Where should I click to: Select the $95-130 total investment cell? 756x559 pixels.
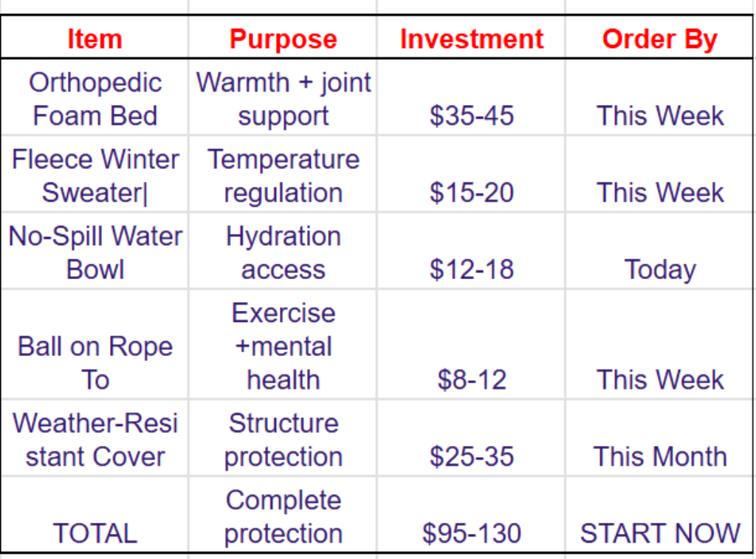471,515
